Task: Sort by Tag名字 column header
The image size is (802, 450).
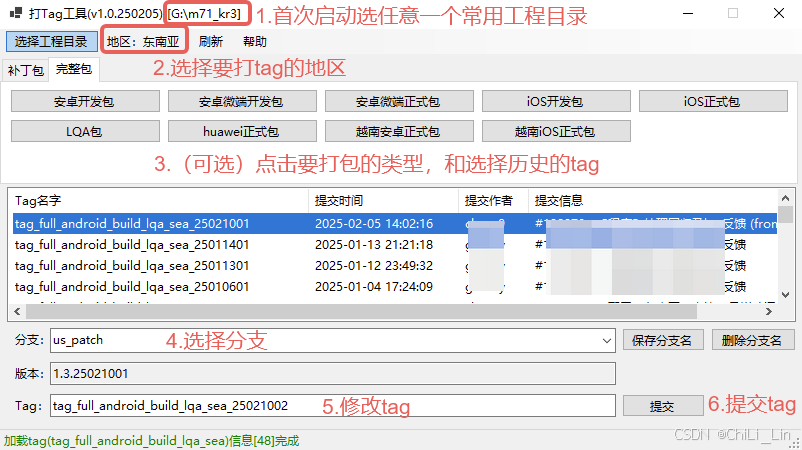Action: [159, 200]
